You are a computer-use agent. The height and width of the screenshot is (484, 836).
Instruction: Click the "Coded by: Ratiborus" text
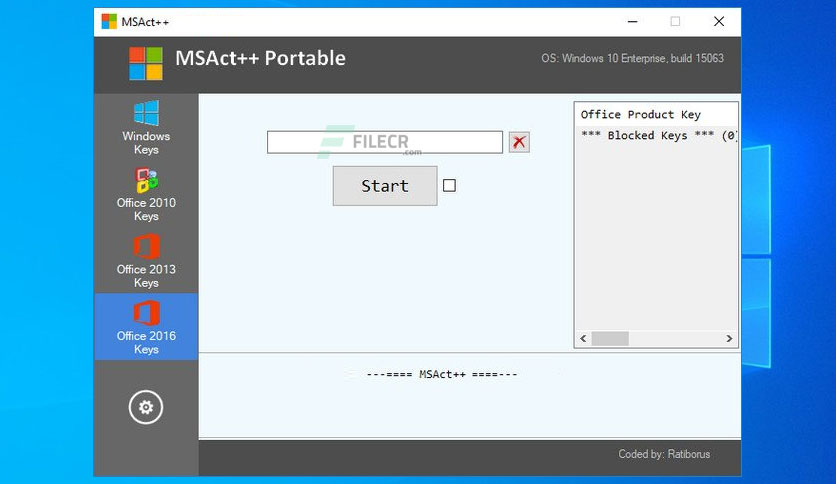[x=664, y=454]
